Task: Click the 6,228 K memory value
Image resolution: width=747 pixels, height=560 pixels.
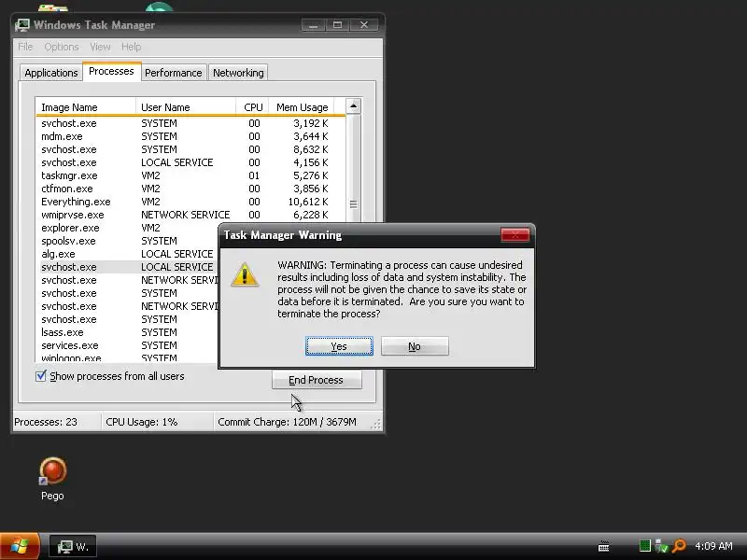Action: [x=311, y=215]
